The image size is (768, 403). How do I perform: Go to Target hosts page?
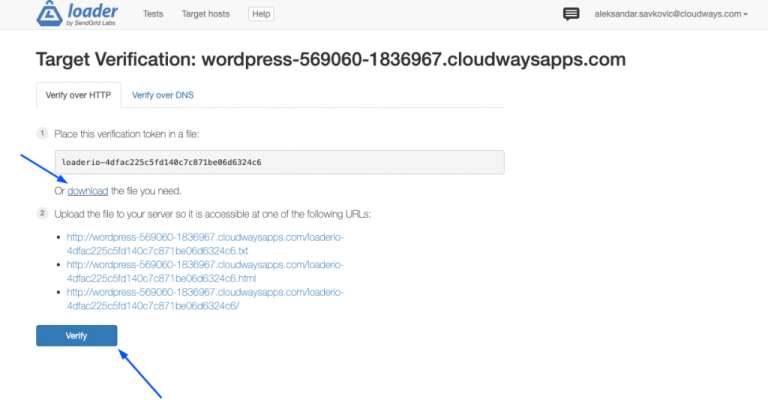tap(206, 14)
